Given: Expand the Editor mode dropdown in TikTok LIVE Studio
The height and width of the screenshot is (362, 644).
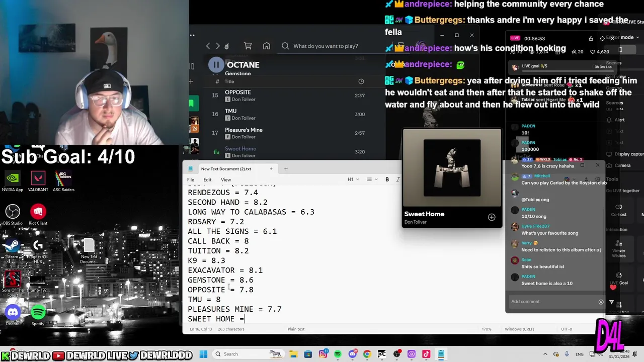Looking at the screenshot, I should point(622,37).
